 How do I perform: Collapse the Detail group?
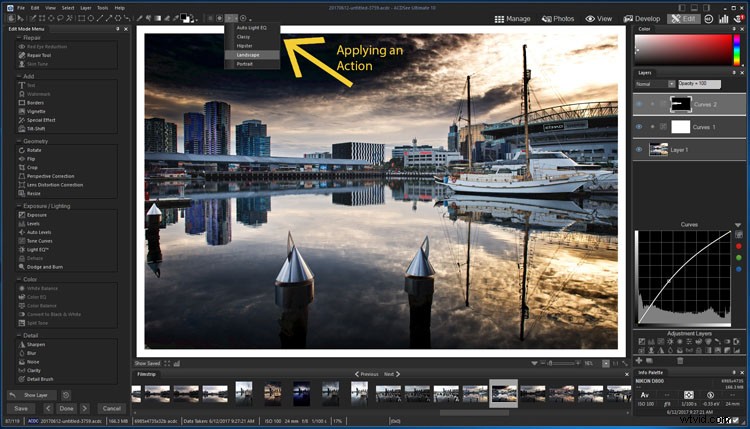click(19, 335)
